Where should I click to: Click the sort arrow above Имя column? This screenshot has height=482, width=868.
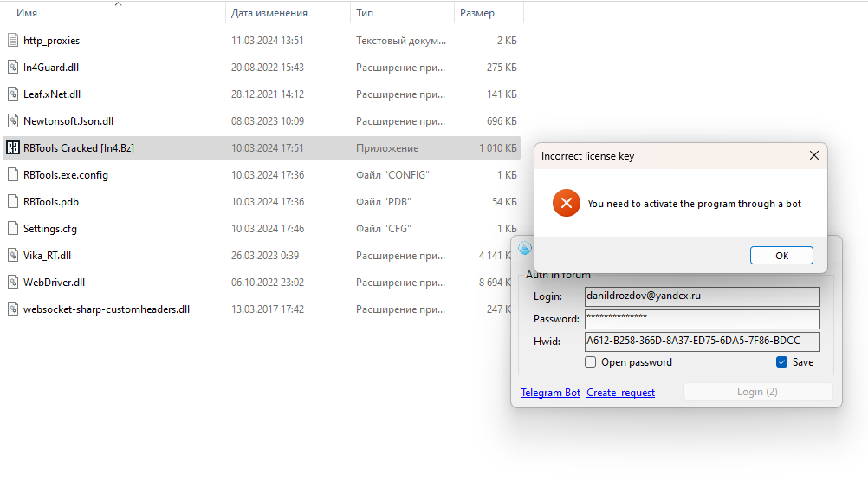118,3
